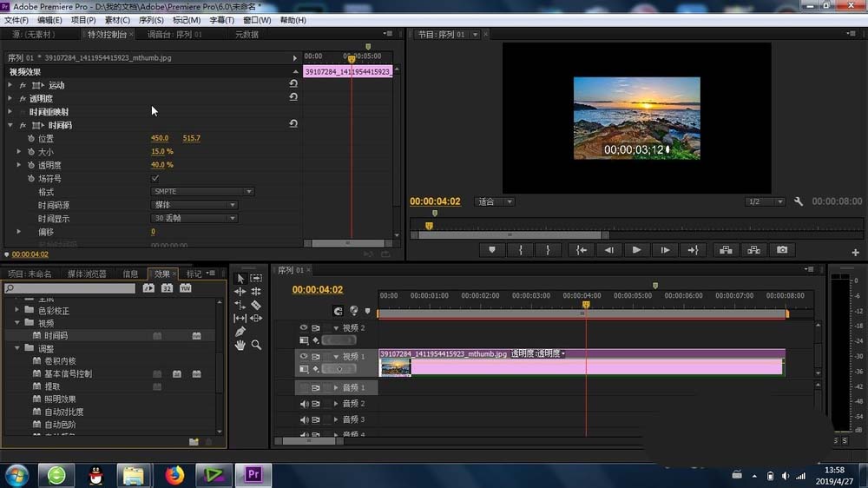Click the Size value 15.0 %
This screenshot has height=488, width=868.
[161, 151]
